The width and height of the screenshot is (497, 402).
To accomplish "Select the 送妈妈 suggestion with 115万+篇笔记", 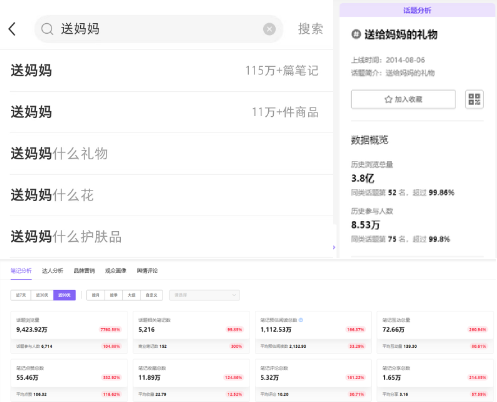I will pyautogui.click(x=166, y=71).
